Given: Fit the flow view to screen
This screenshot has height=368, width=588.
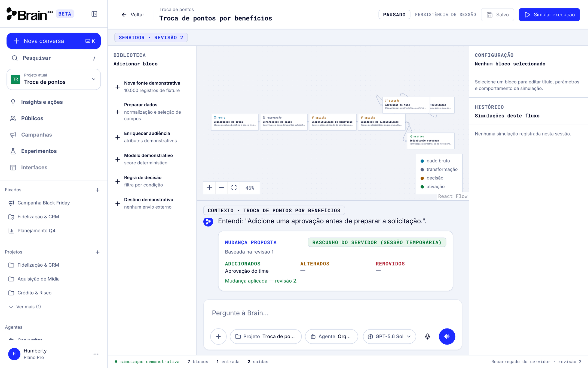Looking at the screenshot, I should (x=234, y=188).
